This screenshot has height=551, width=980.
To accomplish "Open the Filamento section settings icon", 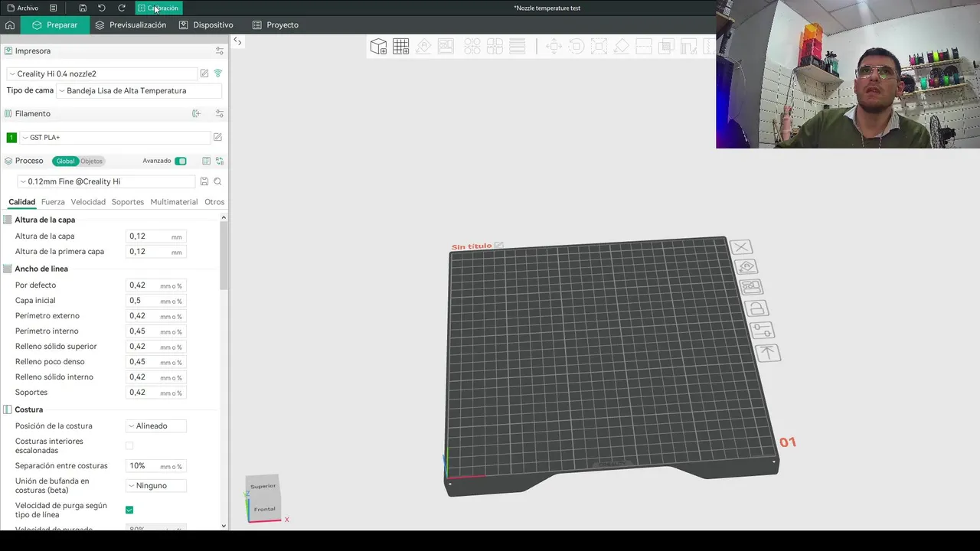I will [220, 113].
